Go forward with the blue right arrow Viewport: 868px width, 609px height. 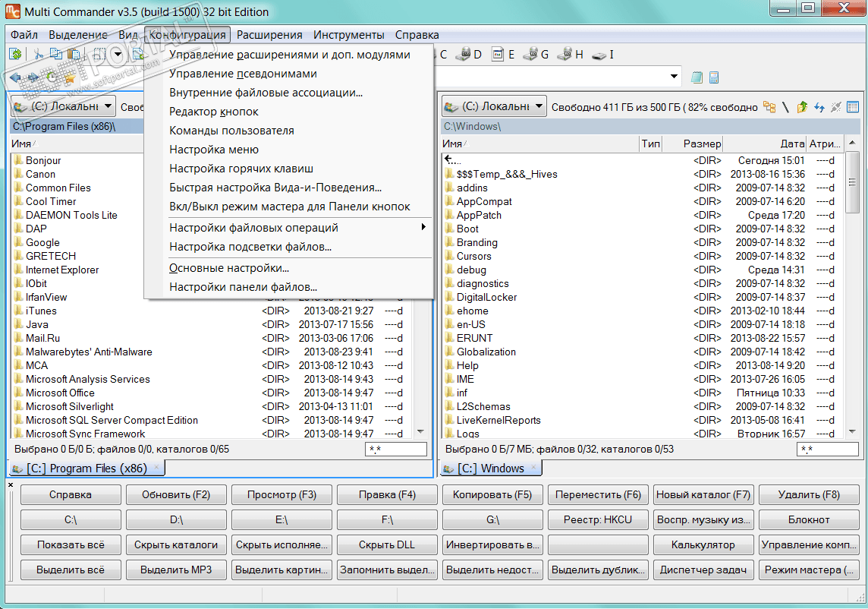tap(34, 77)
